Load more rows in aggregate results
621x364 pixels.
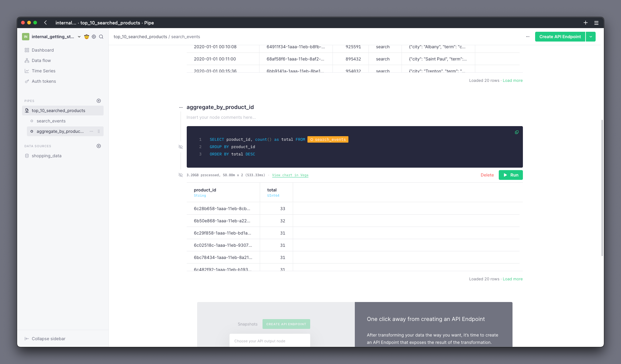[x=513, y=279]
